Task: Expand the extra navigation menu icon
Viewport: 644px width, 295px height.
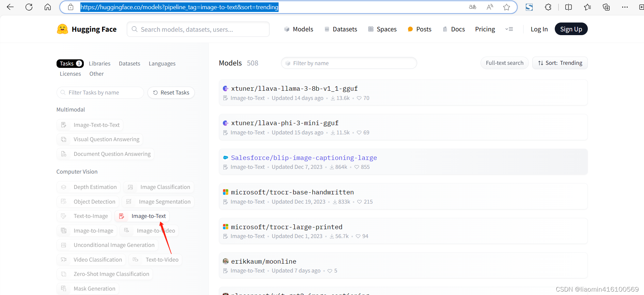Action: click(x=509, y=29)
